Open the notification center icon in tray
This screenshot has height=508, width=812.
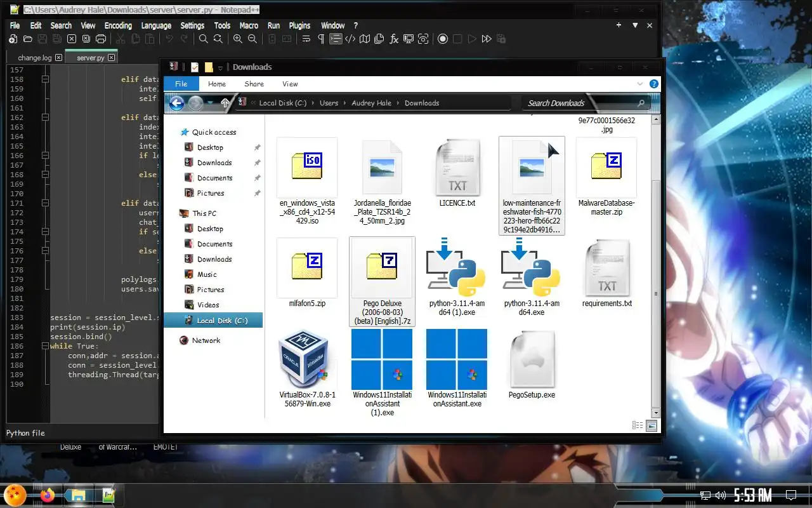[791, 495]
